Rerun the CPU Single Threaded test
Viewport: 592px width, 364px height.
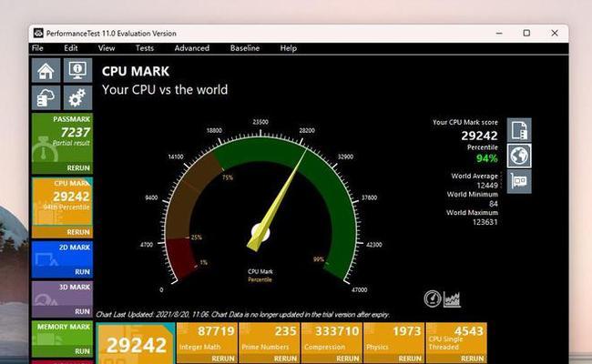(x=472, y=358)
